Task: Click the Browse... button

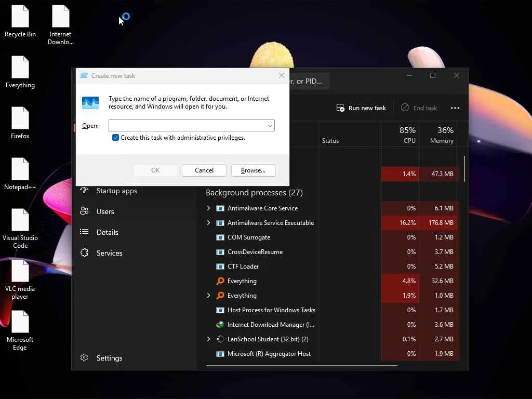Action: [253, 170]
